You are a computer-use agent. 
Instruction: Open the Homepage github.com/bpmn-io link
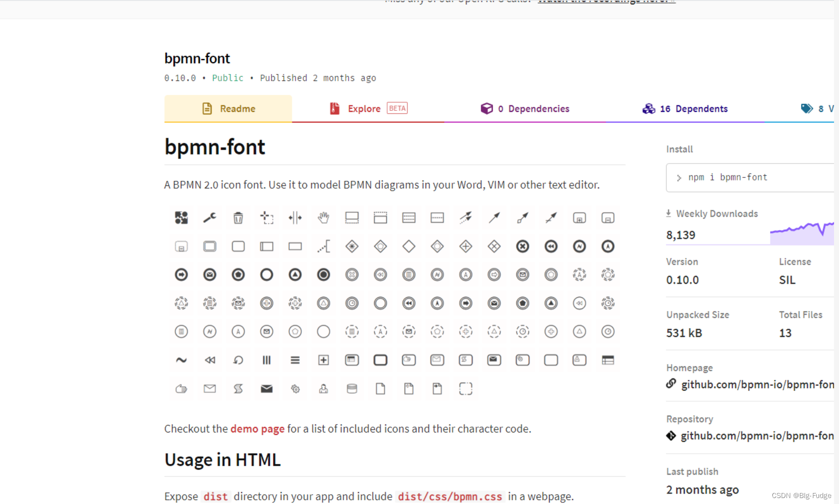coord(757,384)
